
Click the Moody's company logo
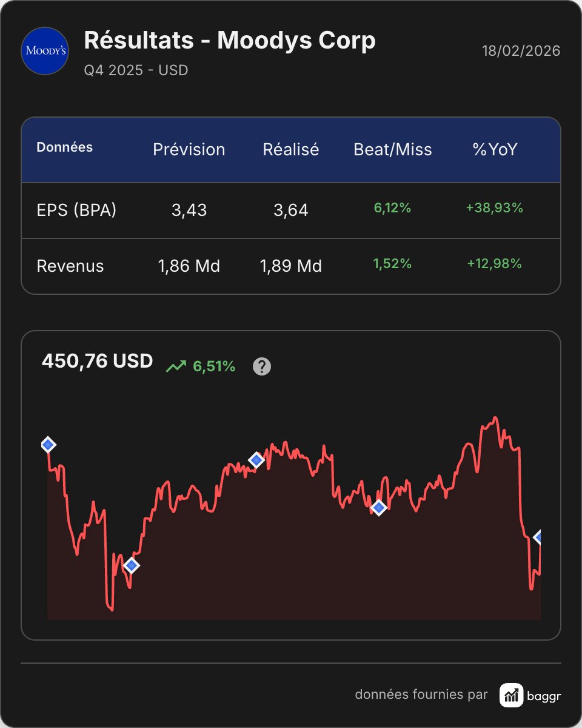tap(45, 51)
